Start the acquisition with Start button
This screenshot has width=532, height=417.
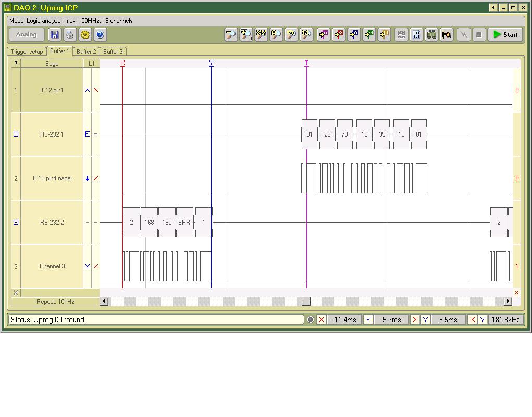click(505, 34)
